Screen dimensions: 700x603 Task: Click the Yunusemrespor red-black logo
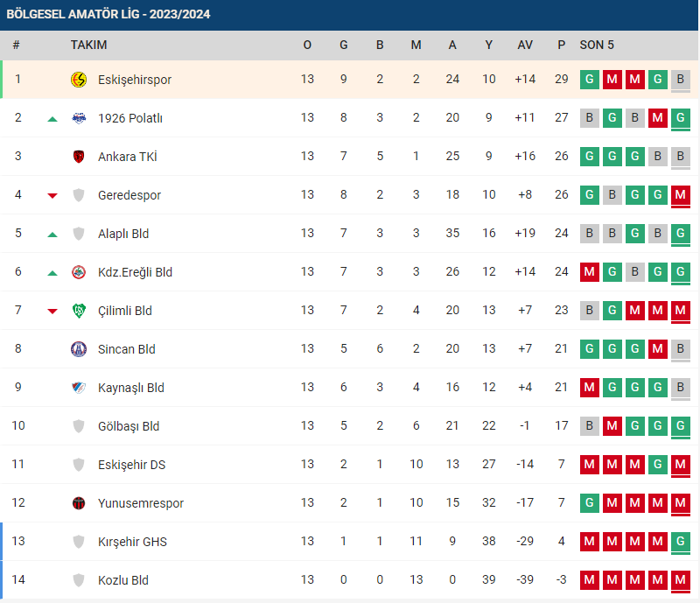pos(79,503)
